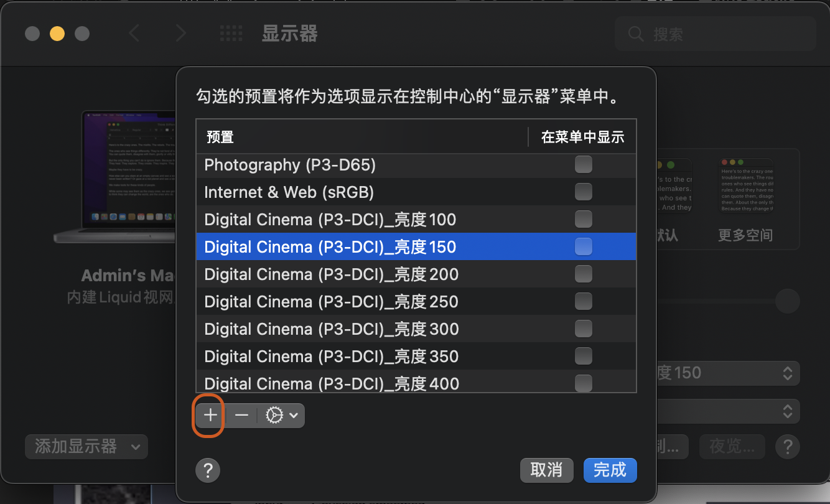The width and height of the screenshot is (830, 504).
Task: Check the Internet & Web (sRGB) preset box
Action: [583, 192]
